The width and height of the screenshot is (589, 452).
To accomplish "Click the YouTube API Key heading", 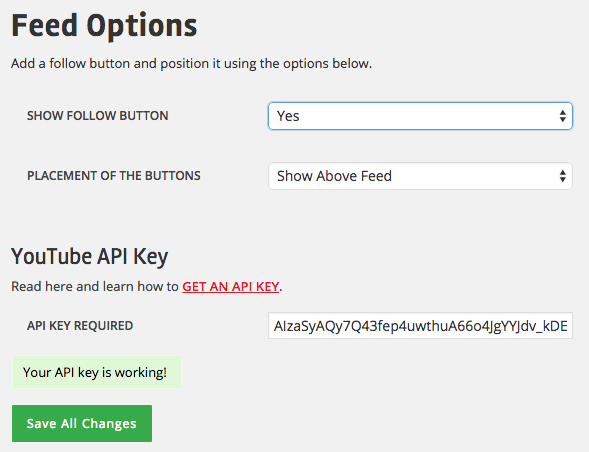I will point(89,257).
